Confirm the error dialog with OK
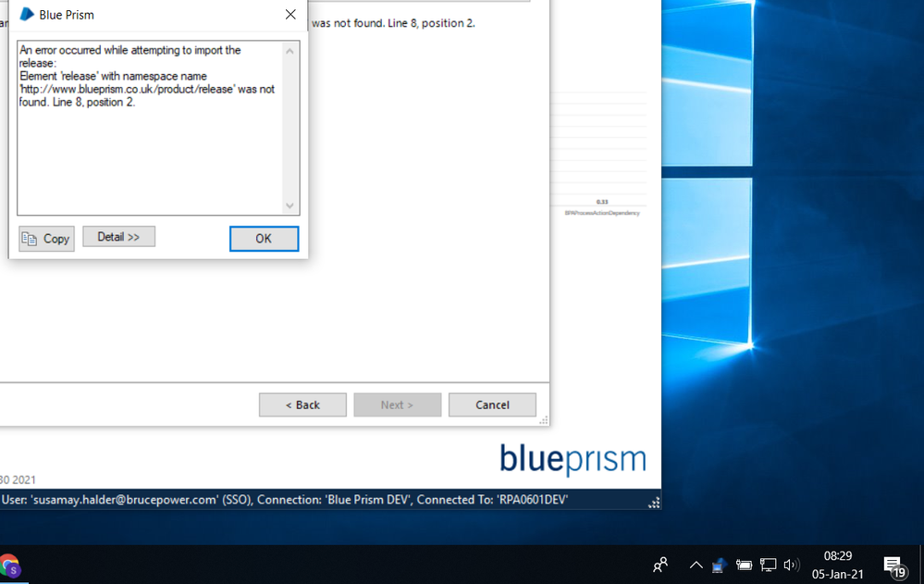 pos(264,239)
